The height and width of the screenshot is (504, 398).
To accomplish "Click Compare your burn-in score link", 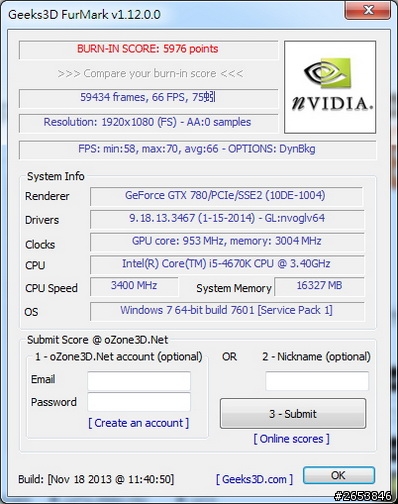I will 150,73.
